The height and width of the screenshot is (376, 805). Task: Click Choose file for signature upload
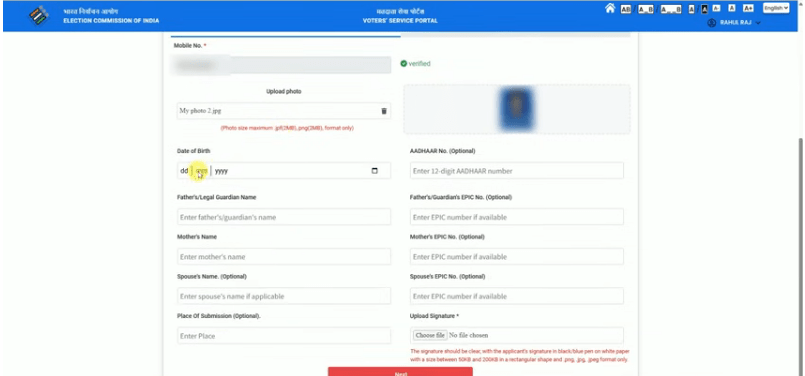[x=430, y=335]
